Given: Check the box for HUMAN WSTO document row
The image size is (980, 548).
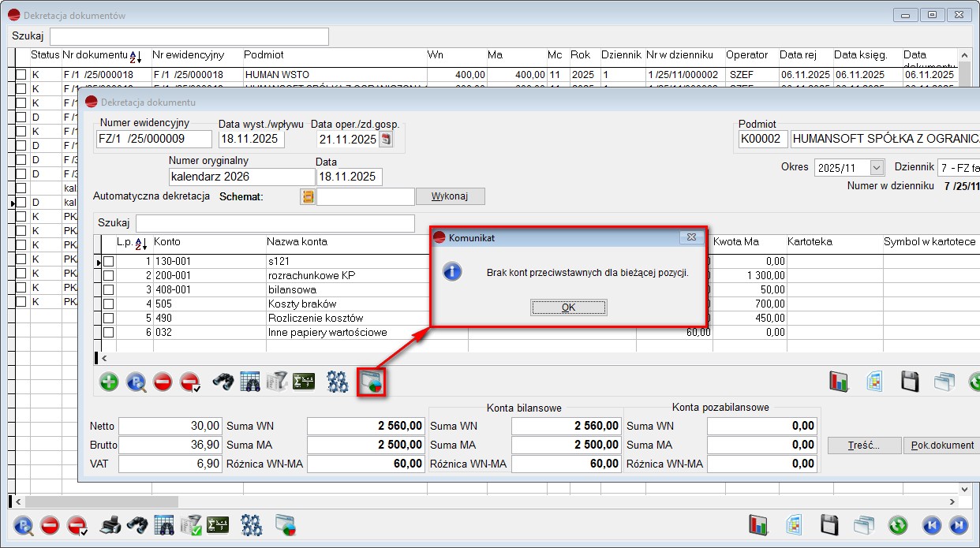Looking at the screenshot, I should tap(21, 74).
